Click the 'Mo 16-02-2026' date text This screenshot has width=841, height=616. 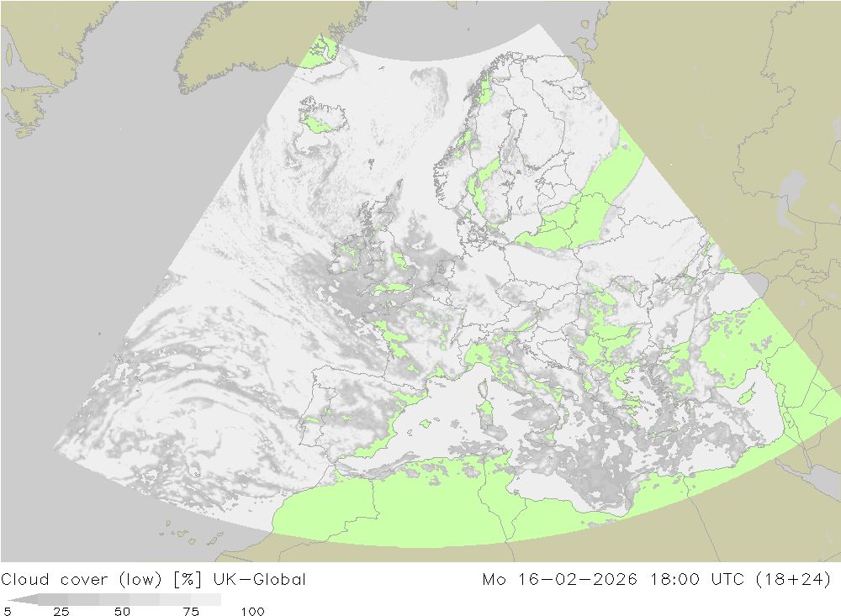point(560,580)
